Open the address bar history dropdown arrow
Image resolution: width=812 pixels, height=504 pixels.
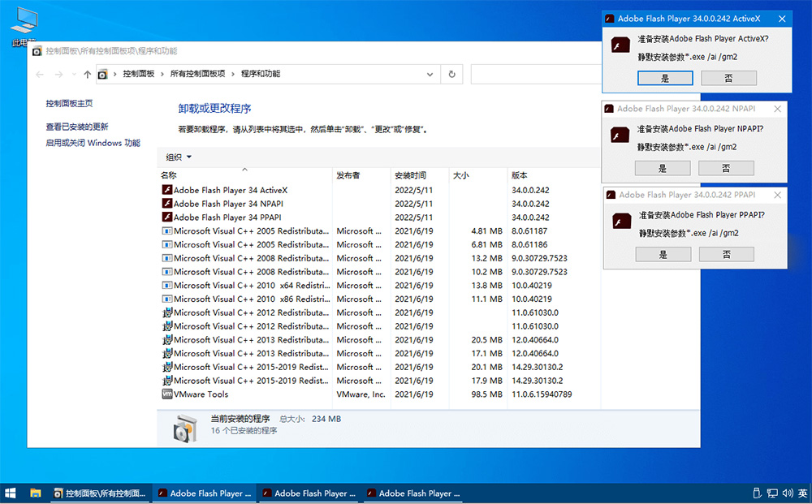[x=430, y=74]
